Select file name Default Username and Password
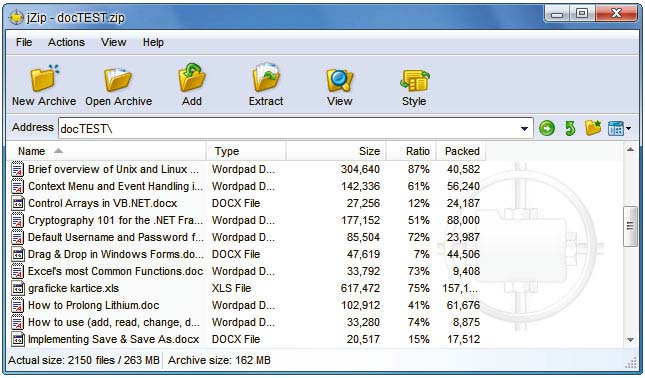This screenshot has height=378, width=645. [x=115, y=237]
